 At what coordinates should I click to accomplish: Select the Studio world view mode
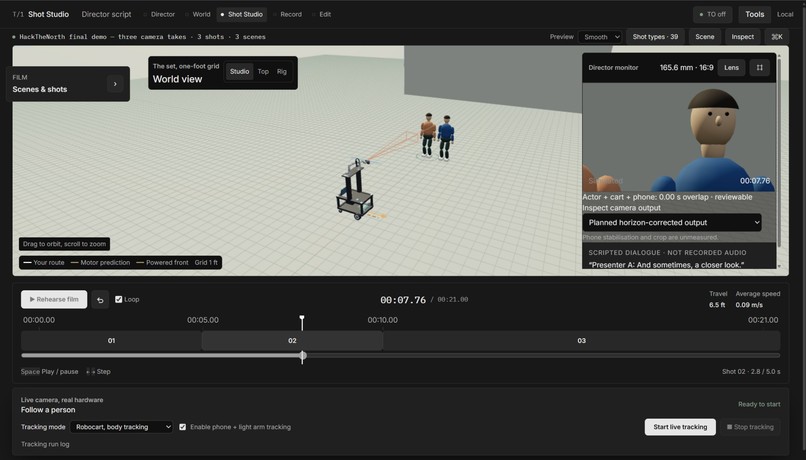pos(240,71)
